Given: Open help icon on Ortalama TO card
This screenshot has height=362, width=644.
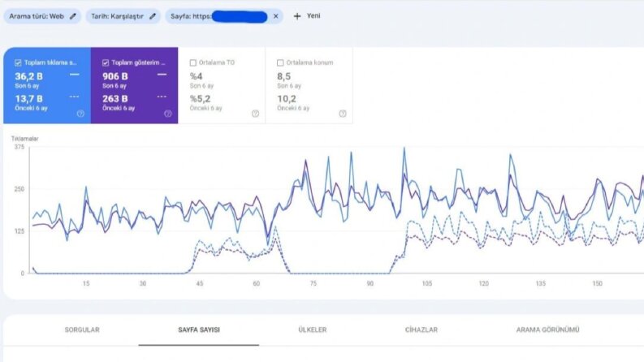Looking at the screenshot, I should (x=256, y=114).
